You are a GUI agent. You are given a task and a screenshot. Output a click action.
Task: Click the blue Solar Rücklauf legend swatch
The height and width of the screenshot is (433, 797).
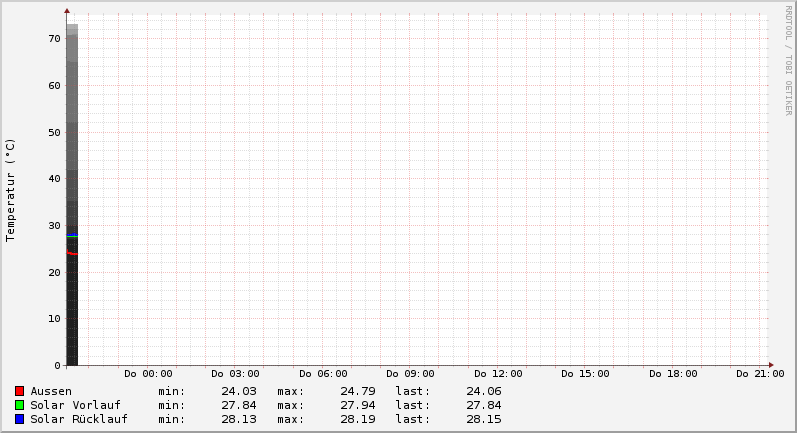click(19, 419)
